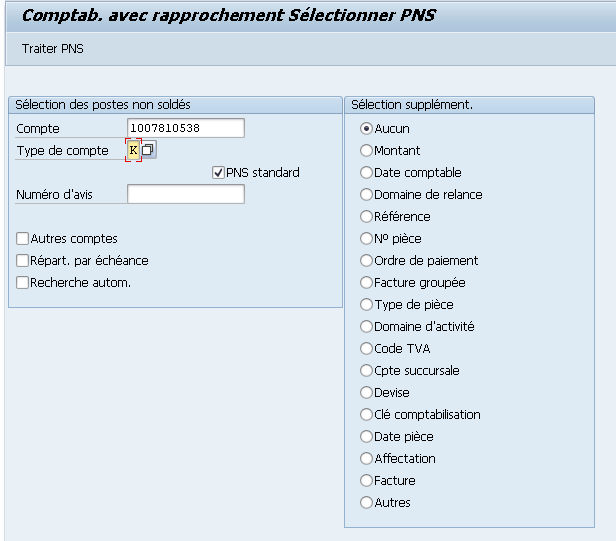Select Date comptable as additional selection

(366, 172)
